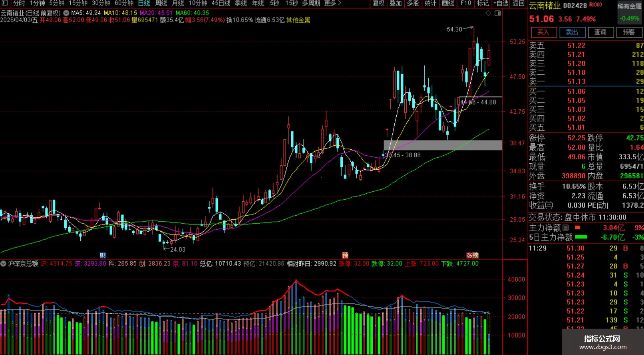Click the 查询 query button
The width and height of the screenshot is (644, 355).
[600, 32]
